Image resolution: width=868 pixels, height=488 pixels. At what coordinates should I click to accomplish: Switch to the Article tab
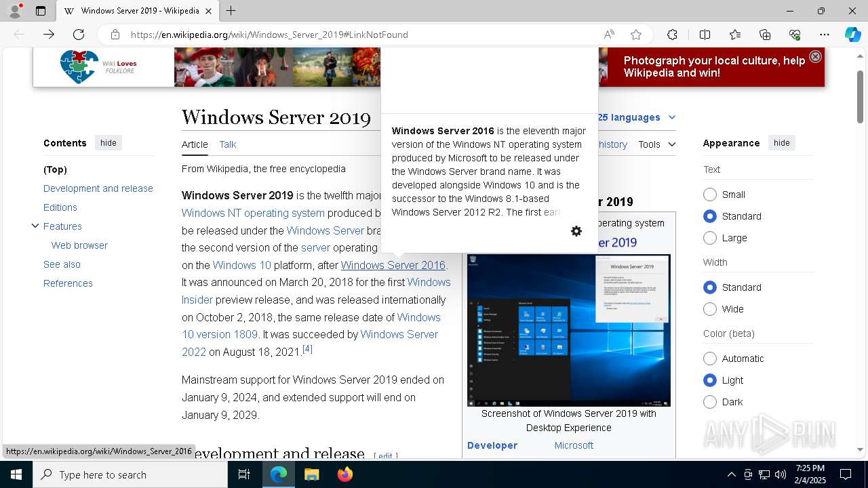(195, 144)
